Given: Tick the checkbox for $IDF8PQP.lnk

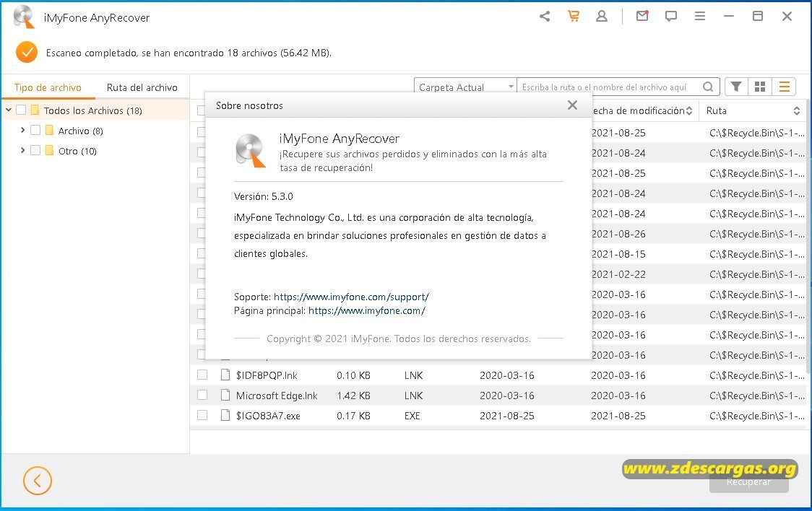Looking at the screenshot, I should point(202,375).
